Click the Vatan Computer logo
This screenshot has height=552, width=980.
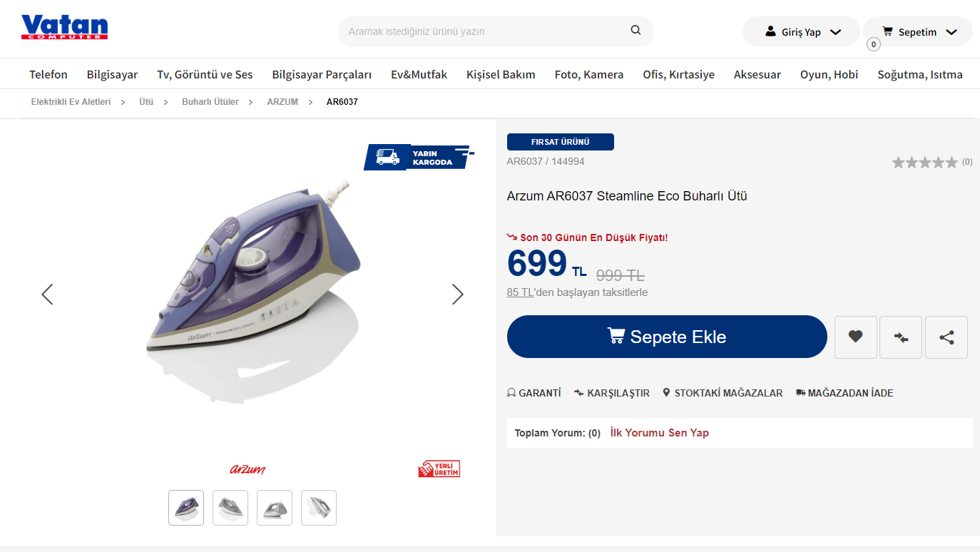pos(64,27)
